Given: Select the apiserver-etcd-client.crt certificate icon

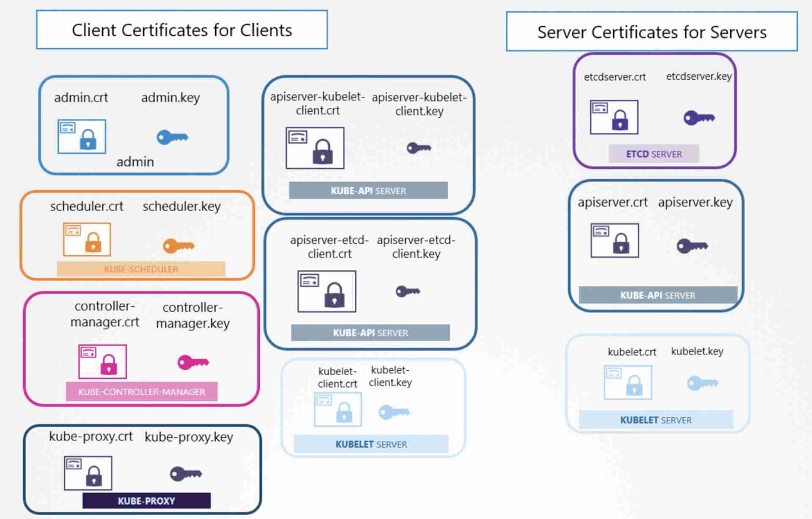Looking at the screenshot, I should (327, 291).
